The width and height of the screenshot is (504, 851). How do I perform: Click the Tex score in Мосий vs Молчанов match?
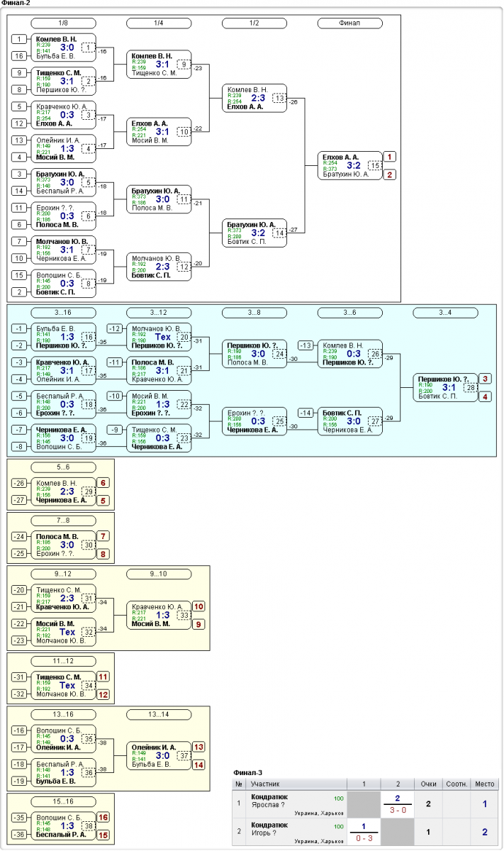click(67, 632)
